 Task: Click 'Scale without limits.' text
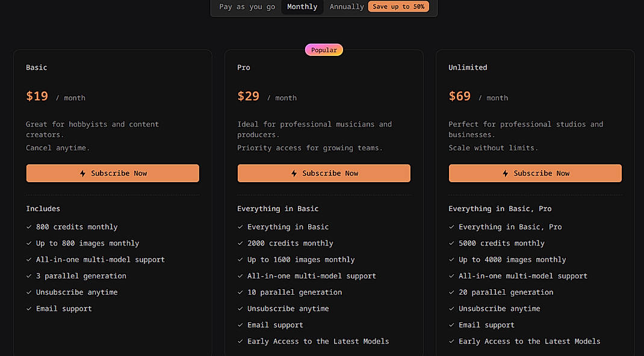[x=494, y=148]
